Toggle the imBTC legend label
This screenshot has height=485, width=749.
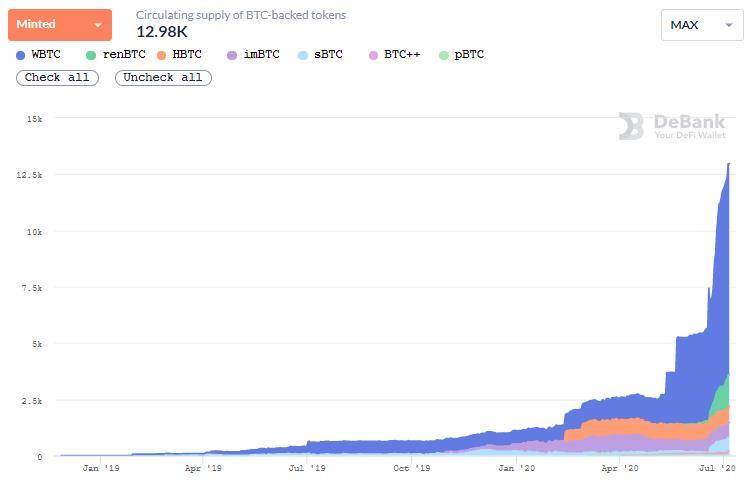tap(261, 54)
